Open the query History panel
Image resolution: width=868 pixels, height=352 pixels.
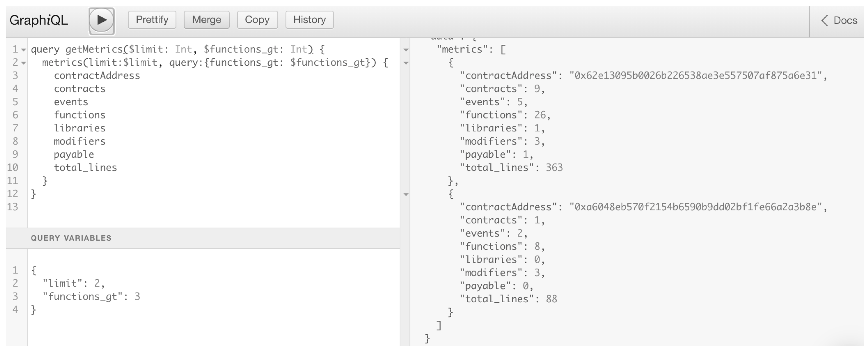coord(309,20)
